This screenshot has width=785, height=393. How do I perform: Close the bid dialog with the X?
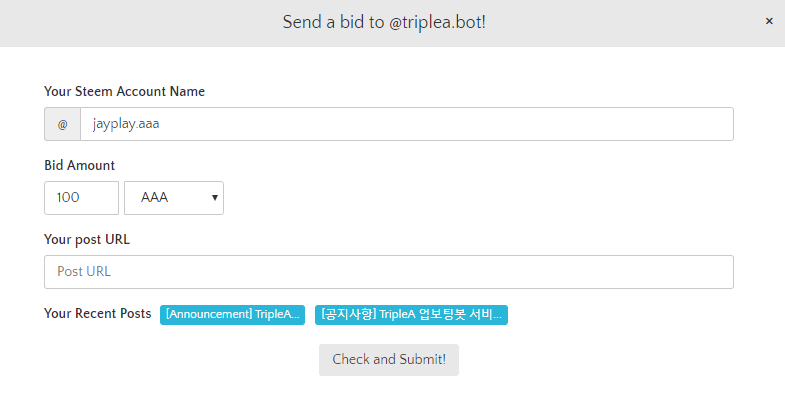click(x=769, y=21)
